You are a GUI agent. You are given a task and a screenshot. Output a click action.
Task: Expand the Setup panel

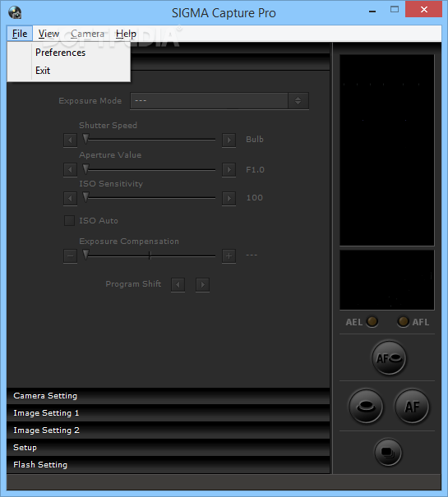coord(169,447)
